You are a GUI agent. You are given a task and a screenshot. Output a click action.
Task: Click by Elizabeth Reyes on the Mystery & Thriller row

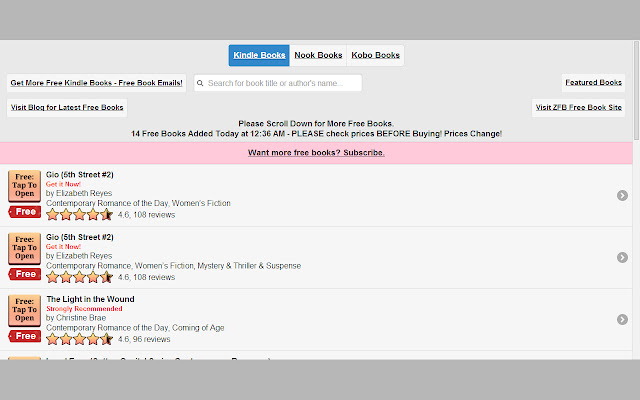coord(79,256)
